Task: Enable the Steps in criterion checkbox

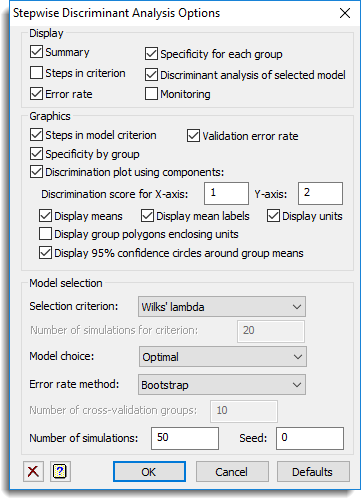Action: click(x=36, y=73)
